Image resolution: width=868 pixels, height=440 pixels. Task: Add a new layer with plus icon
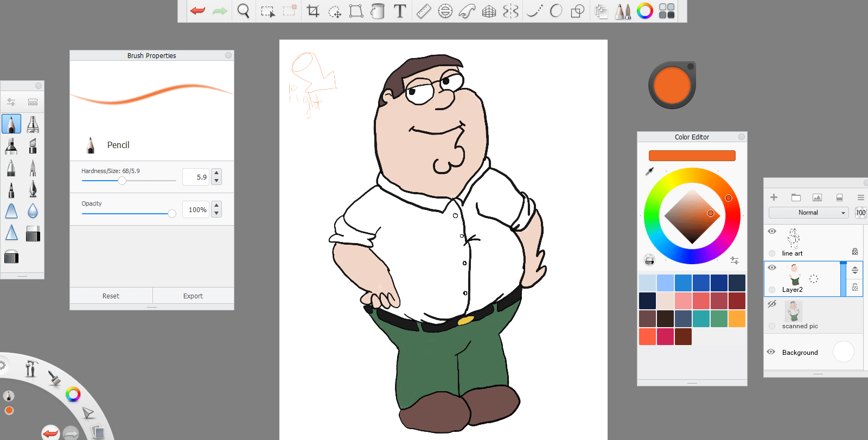pyautogui.click(x=774, y=197)
